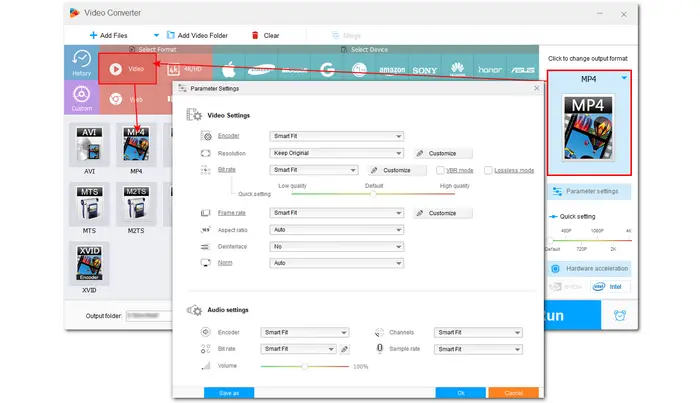Select the NVIDIA acceleration option
This screenshot has height=403, width=700.
click(568, 287)
